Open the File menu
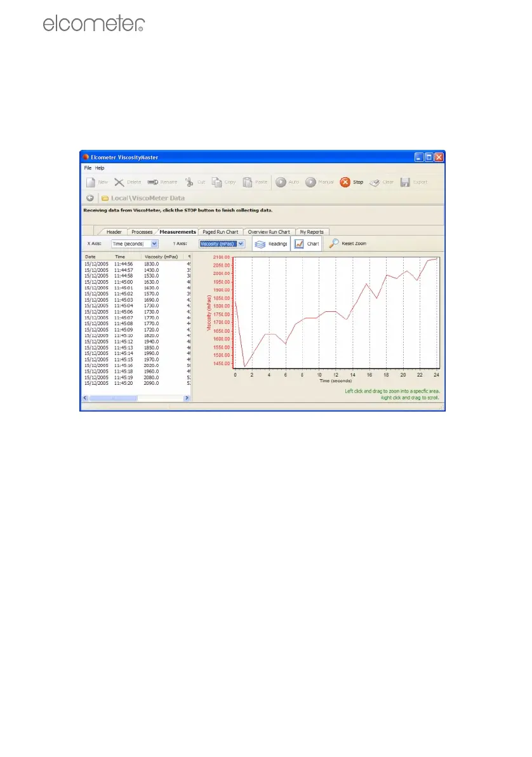Viewport: 532px width, 757px height. coord(88,168)
